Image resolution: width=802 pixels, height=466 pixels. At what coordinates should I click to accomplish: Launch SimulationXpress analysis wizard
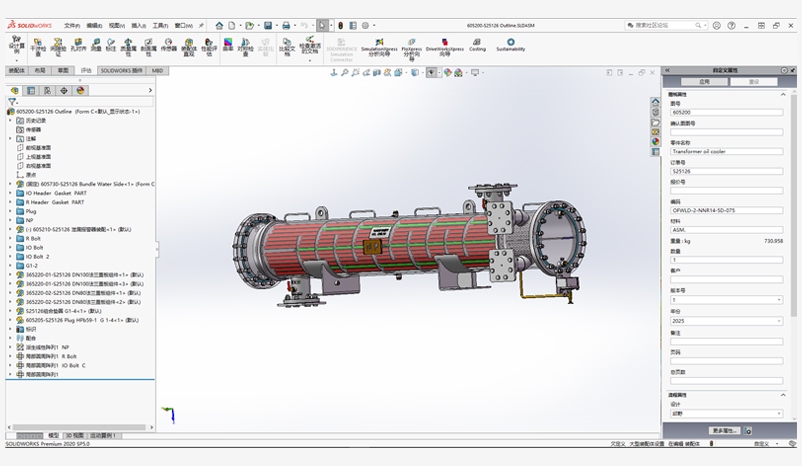coord(379,47)
